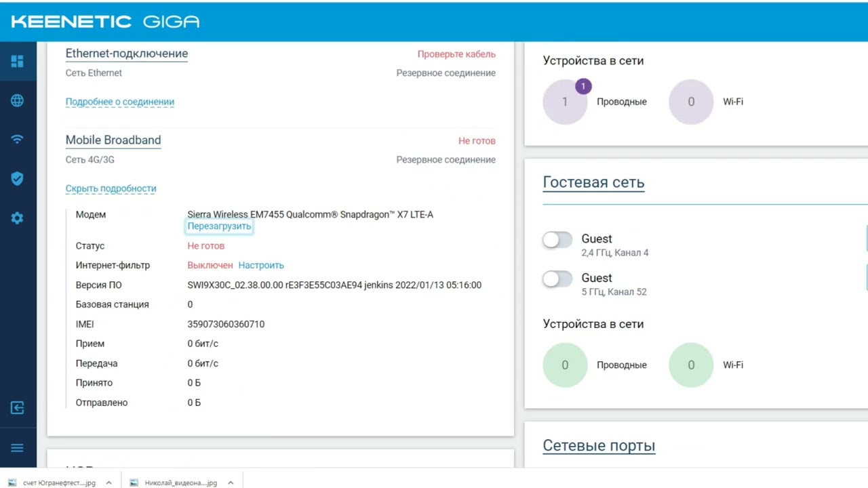Screen dimensions: 868x488
Task: Expand the hamburger menu in the sidebar
Action: pyautogui.click(x=18, y=447)
